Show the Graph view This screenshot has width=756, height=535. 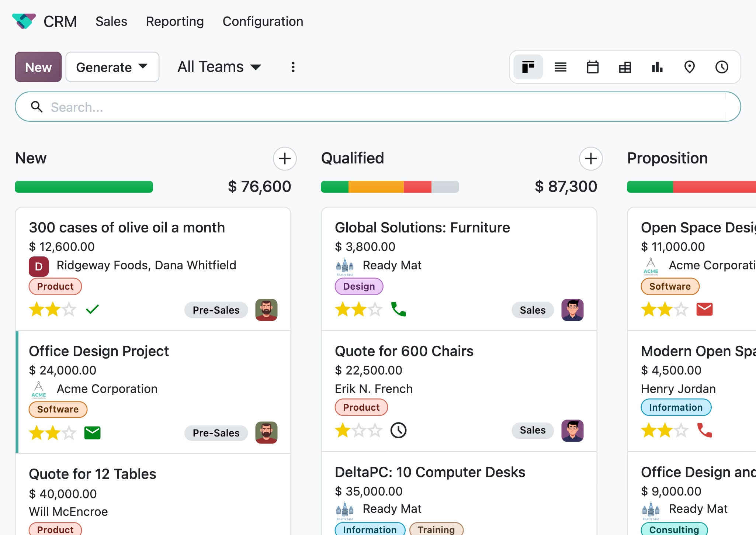pyautogui.click(x=657, y=67)
